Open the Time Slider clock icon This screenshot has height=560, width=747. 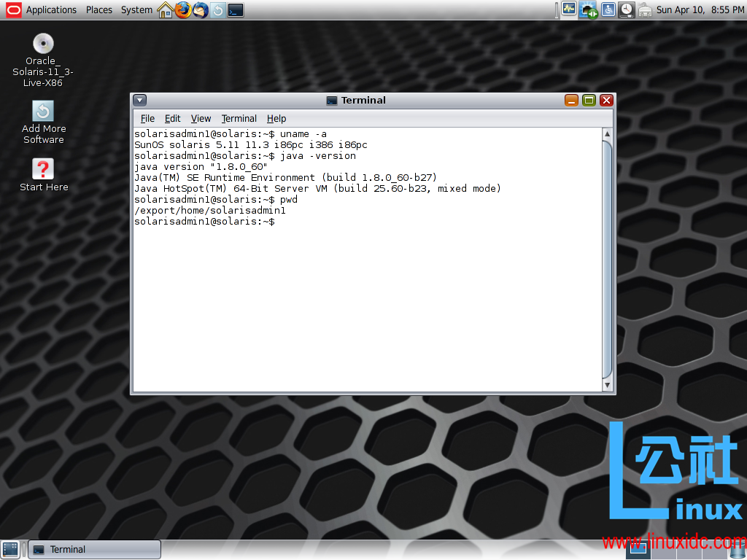627,9
